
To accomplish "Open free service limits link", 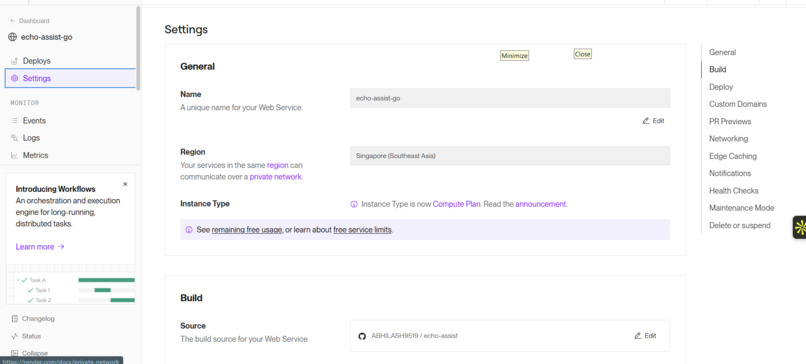I will click(362, 230).
